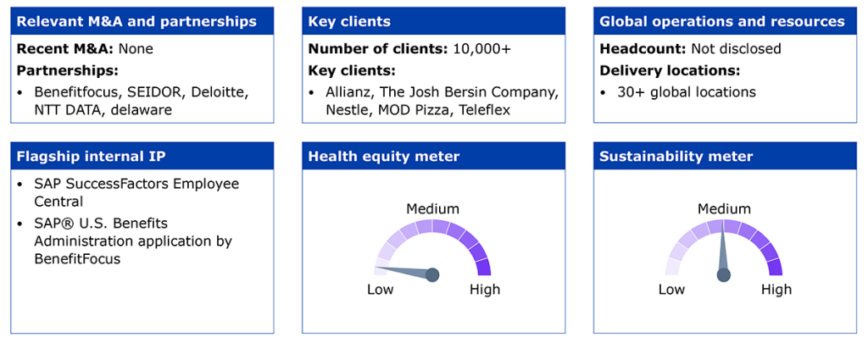
Task: Select the Sustainability gauge dial arc
Action: (x=724, y=246)
